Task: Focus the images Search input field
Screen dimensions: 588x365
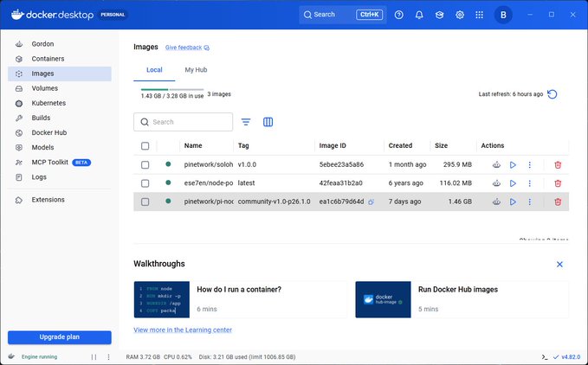Action: [183, 122]
